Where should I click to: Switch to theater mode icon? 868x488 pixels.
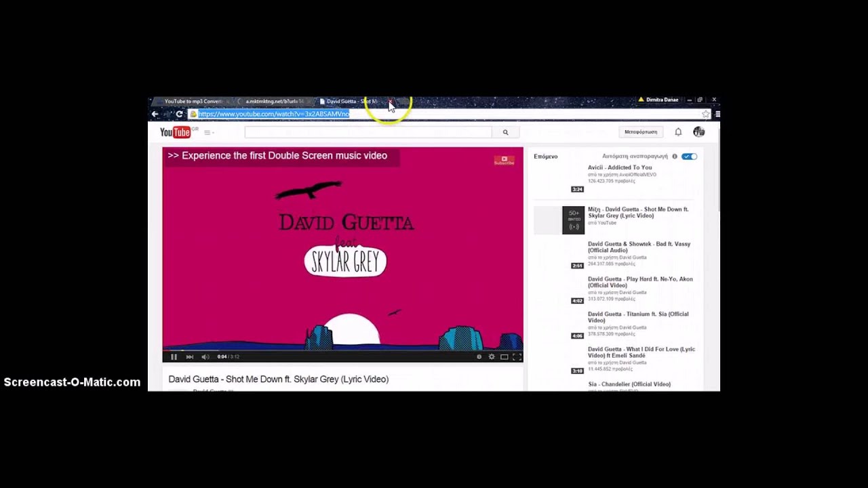[x=504, y=357]
